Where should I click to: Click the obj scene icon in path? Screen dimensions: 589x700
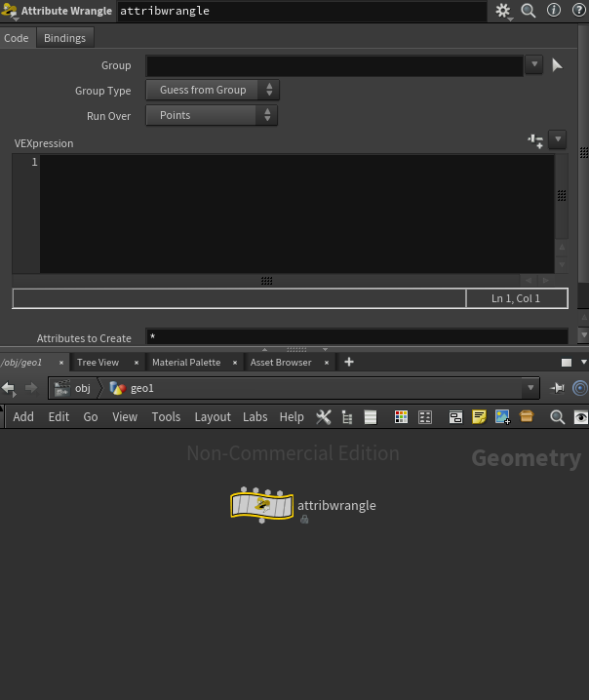[62, 388]
